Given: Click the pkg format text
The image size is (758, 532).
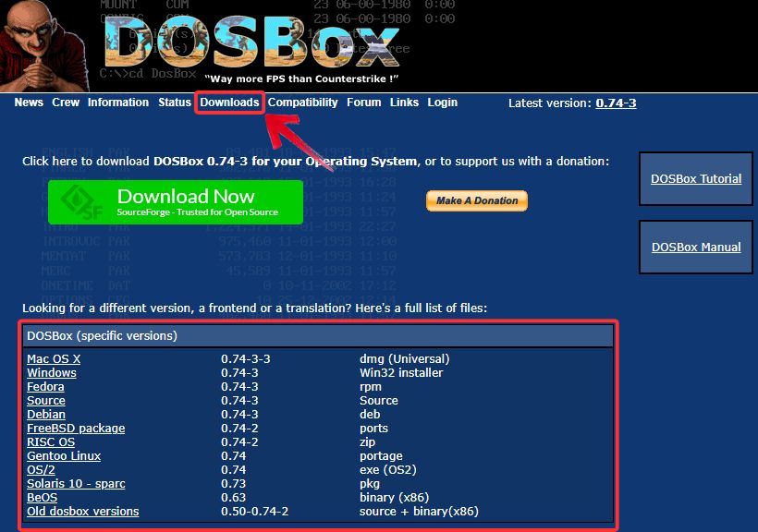Looking at the screenshot, I should [370, 484].
